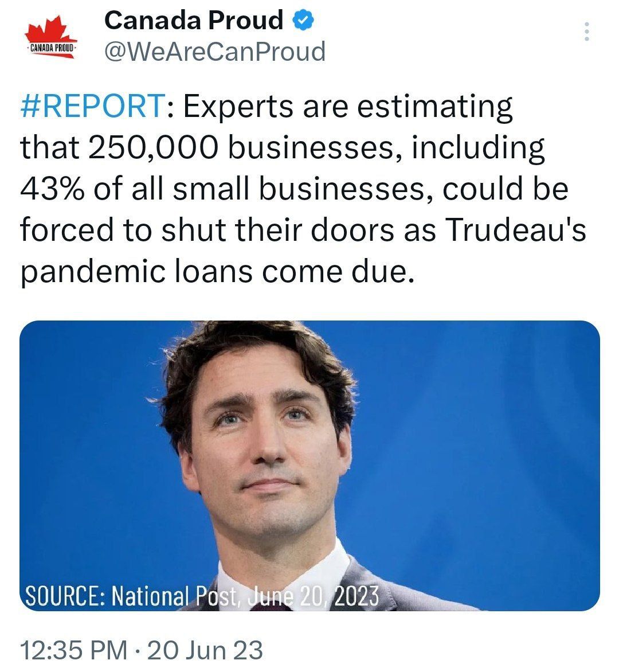Click the red maple leaf in logo
The height and width of the screenshot is (672, 619).
52,29
